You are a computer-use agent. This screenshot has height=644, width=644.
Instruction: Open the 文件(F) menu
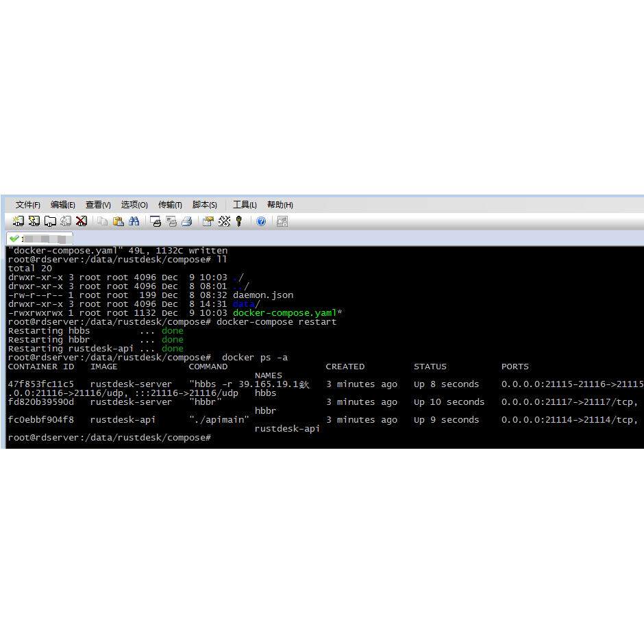(x=27, y=205)
